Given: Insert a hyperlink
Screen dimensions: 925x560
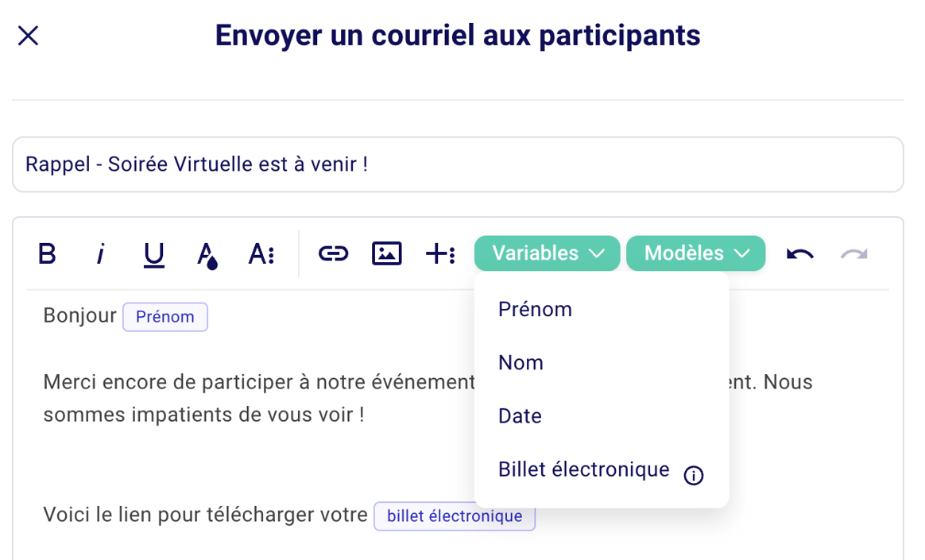Looking at the screenshot, I should point(333,253).
